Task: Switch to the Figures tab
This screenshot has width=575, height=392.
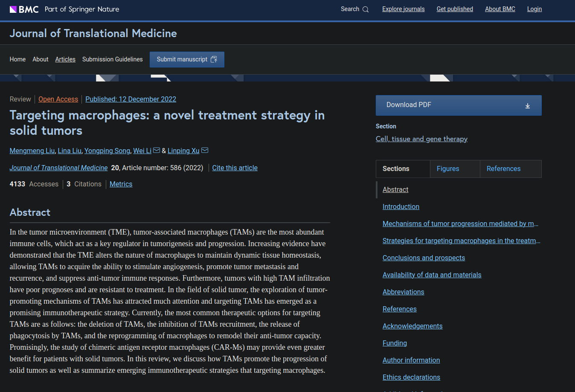Action: 455,169
